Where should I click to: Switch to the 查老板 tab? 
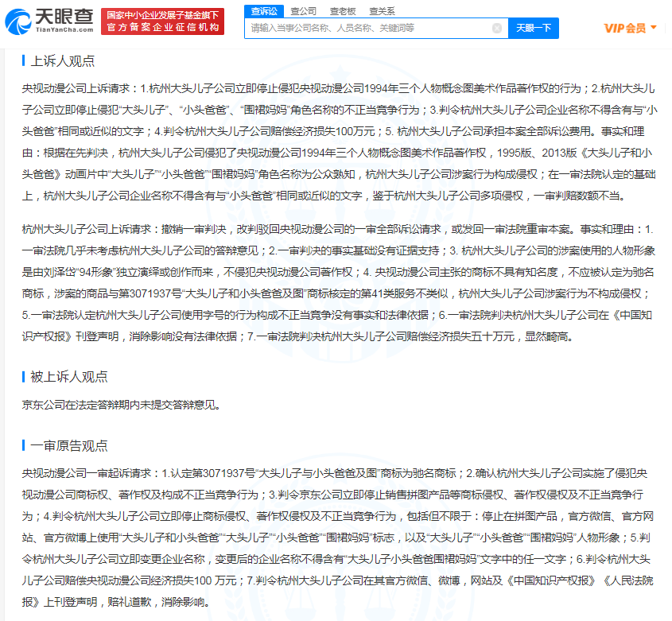343,11
